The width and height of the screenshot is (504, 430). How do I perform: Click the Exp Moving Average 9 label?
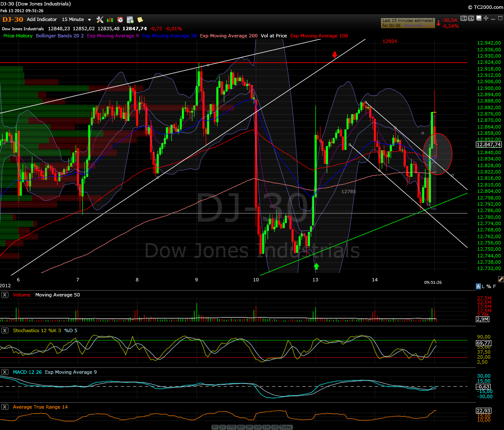pyautogui.click(x=113, y=36)
